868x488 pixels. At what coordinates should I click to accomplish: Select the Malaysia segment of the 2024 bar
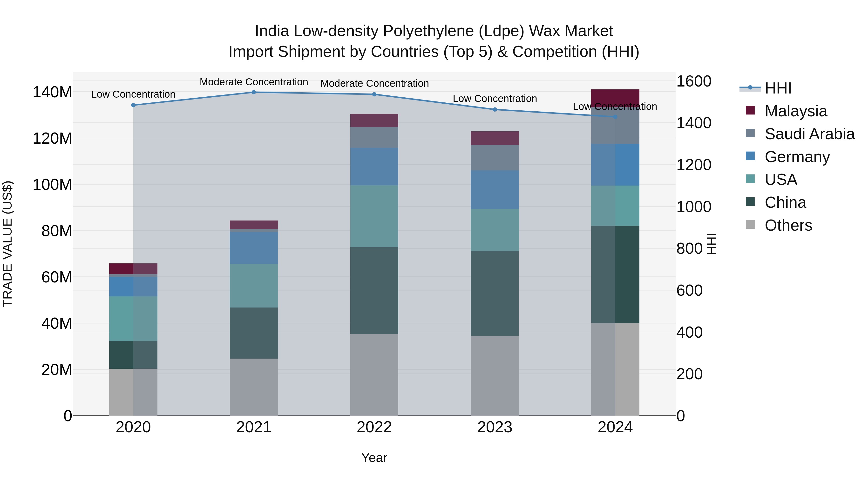click(x=615, y=98)
